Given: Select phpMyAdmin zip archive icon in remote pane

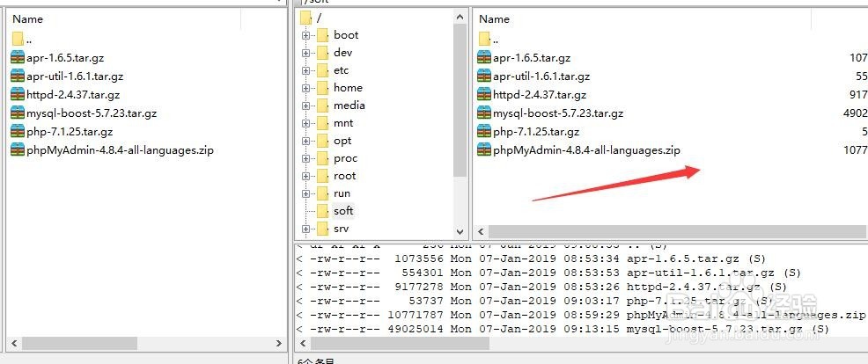Looking at the screenshot, I should (484, 150).
